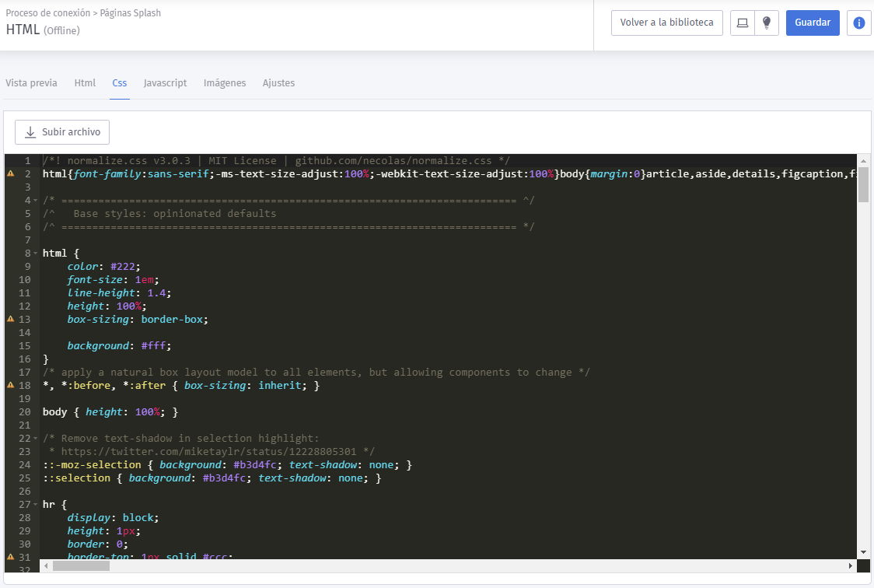The width and height of the screenshot is (874, 588).
Task: Switch to the Javascript tab
Action: pos(165,83)
